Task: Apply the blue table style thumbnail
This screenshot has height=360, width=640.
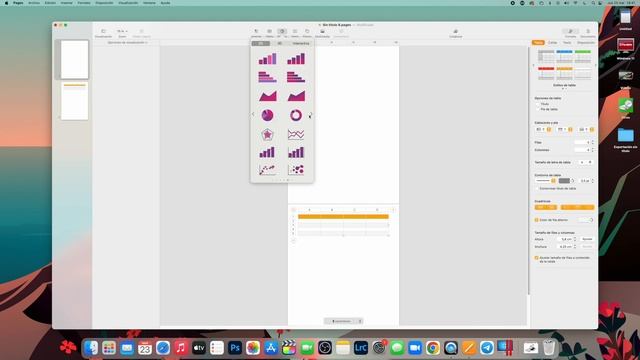Action: click(564, 56)
